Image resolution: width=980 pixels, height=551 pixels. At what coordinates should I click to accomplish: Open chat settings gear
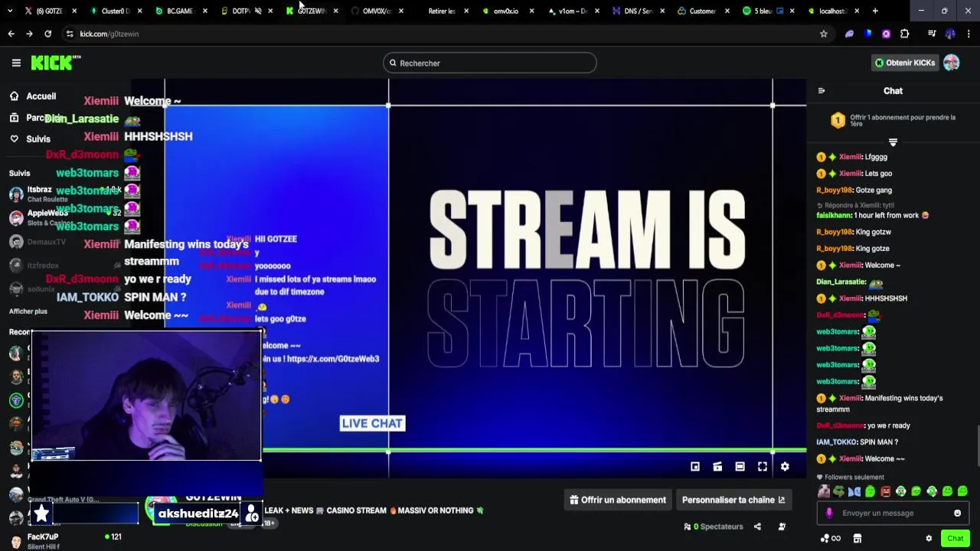(929, 539)
